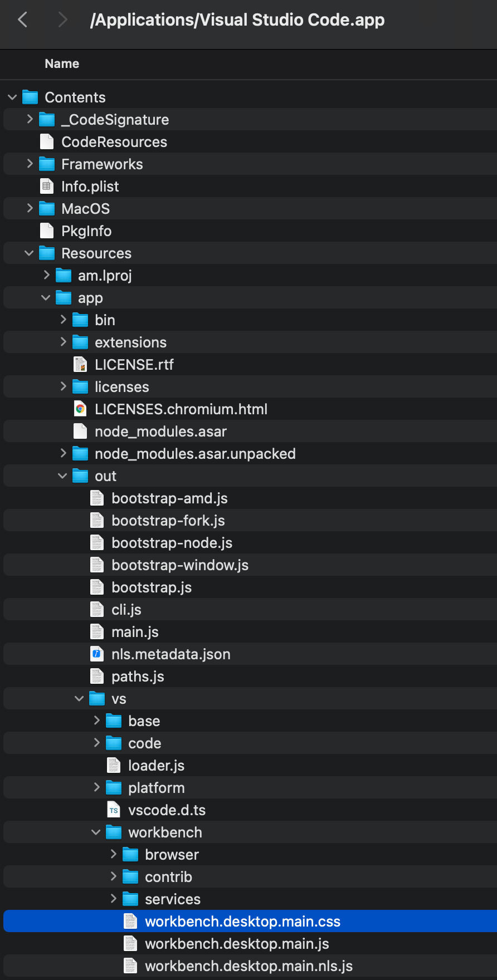Expand the Frameworks folder
The height and width of the screenshot is (980, 497).
(x=30, y=164)
